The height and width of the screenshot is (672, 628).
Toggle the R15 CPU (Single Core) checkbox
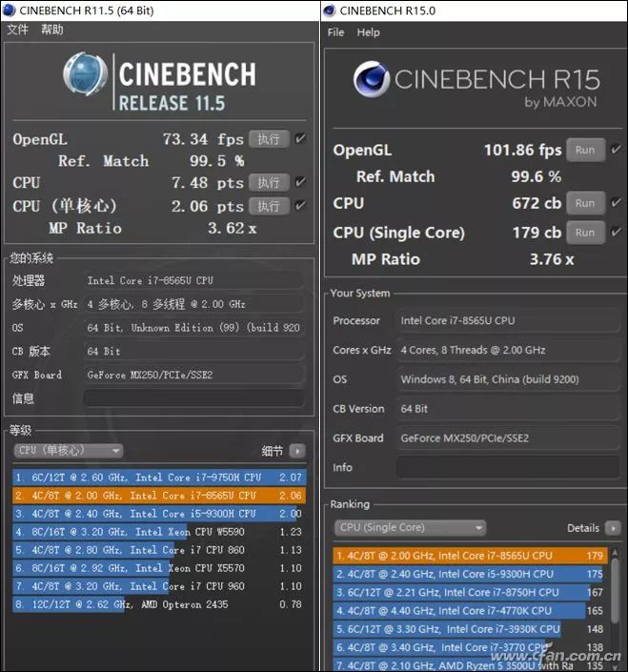click(x=616, y=233)
